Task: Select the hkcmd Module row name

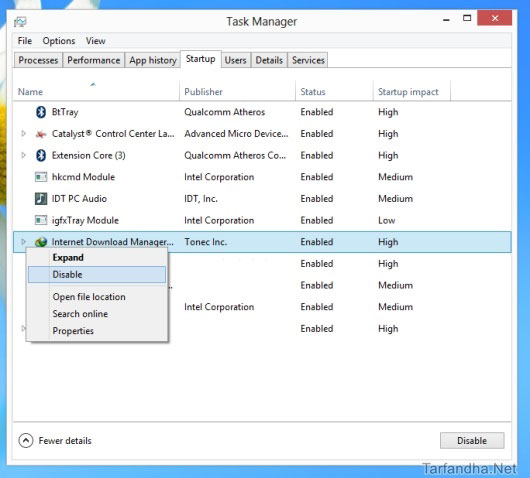Action: (x=83, y=177)
